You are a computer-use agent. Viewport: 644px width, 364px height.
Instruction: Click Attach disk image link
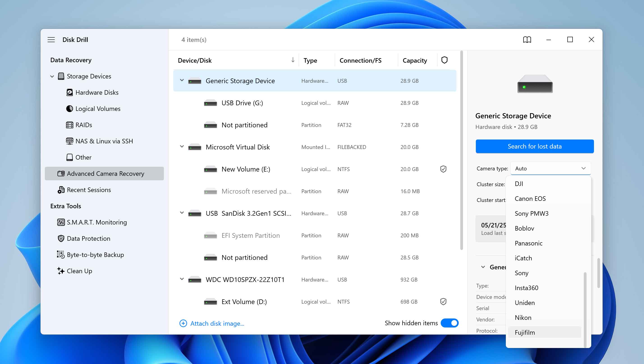[x=217, y=323]
